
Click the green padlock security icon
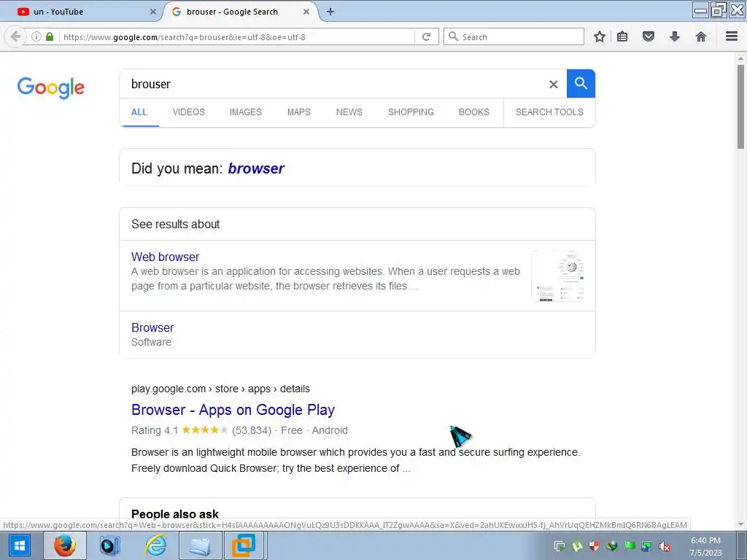(x=50, y=36)
